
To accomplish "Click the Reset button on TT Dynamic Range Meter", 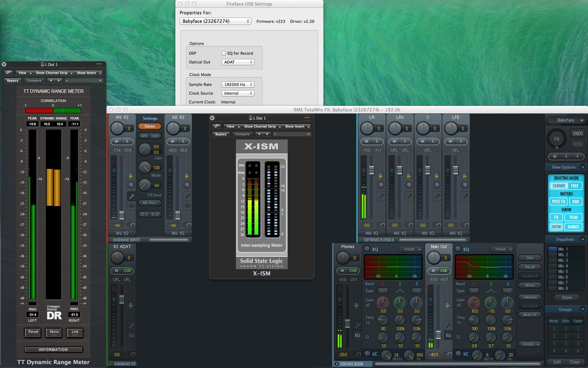I will [33, 333].
